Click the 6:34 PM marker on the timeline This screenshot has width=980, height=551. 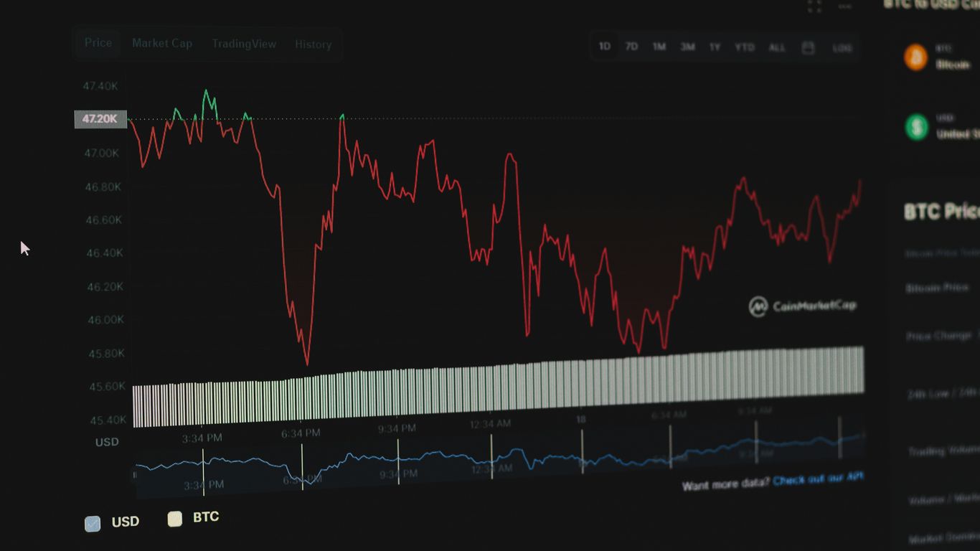tap(302, 433)
